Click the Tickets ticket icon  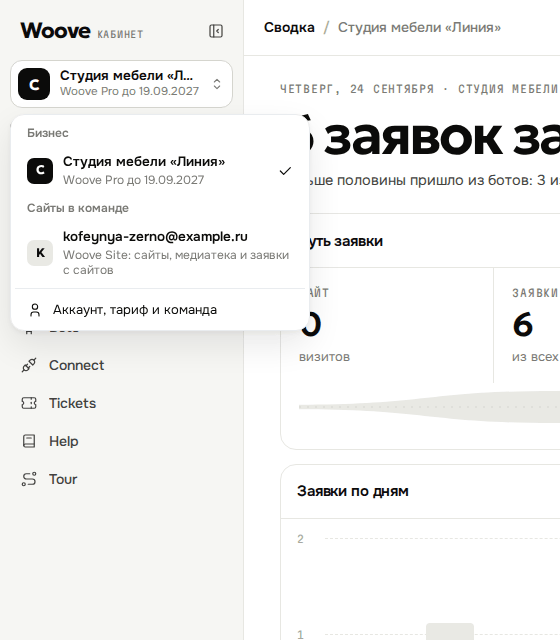click(29, 403)
